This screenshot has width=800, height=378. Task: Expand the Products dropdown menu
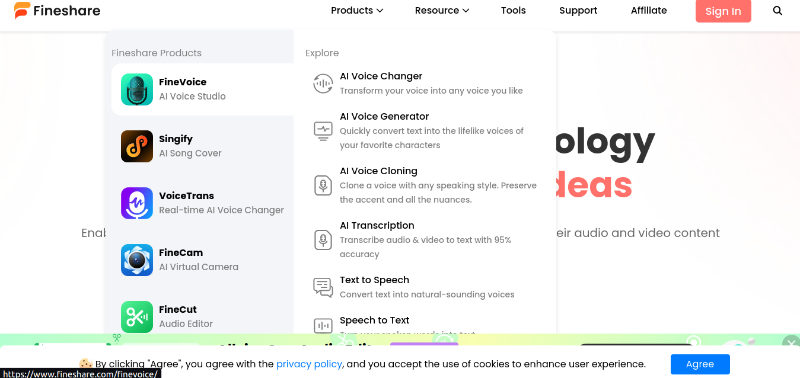pyautogui.click(x=357, y=10)
